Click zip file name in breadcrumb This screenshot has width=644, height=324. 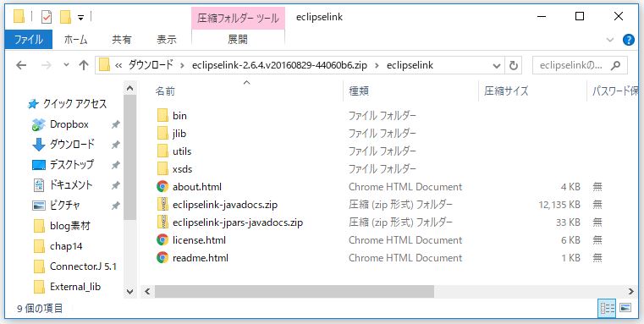tap(279, 65)
